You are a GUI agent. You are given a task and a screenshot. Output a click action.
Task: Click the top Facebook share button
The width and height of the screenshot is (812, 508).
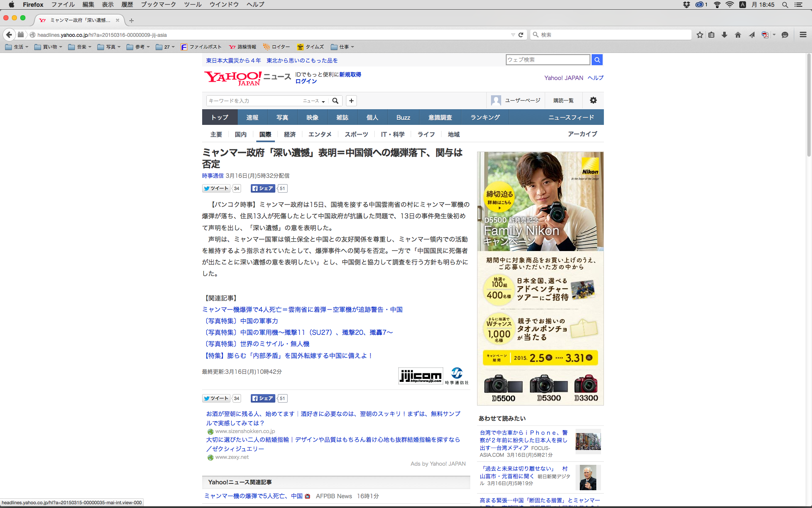pyautogui.click(x=263, y=188)
